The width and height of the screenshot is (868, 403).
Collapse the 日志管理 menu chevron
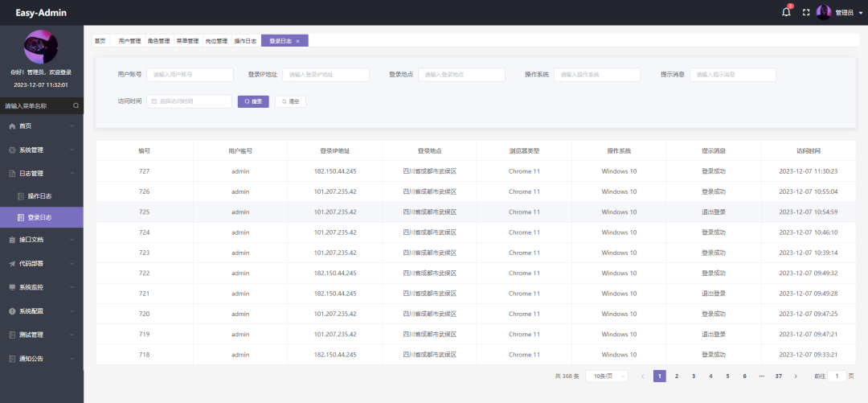pos(72,174)
